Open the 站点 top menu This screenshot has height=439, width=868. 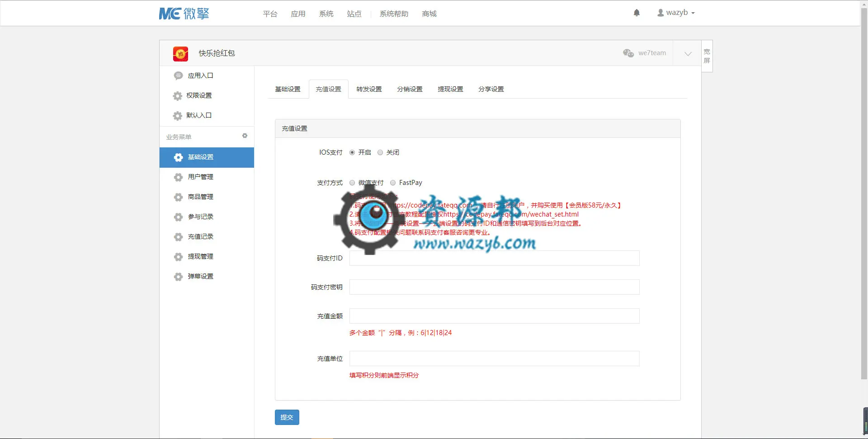coord(354,14)
